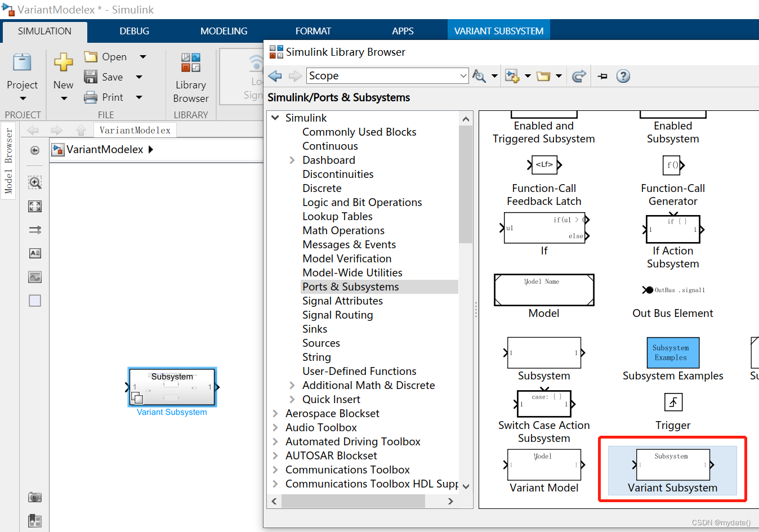Expand the Dashboard library node
Image resolution: width=759 pixels, height=532 pixels.
292,160
